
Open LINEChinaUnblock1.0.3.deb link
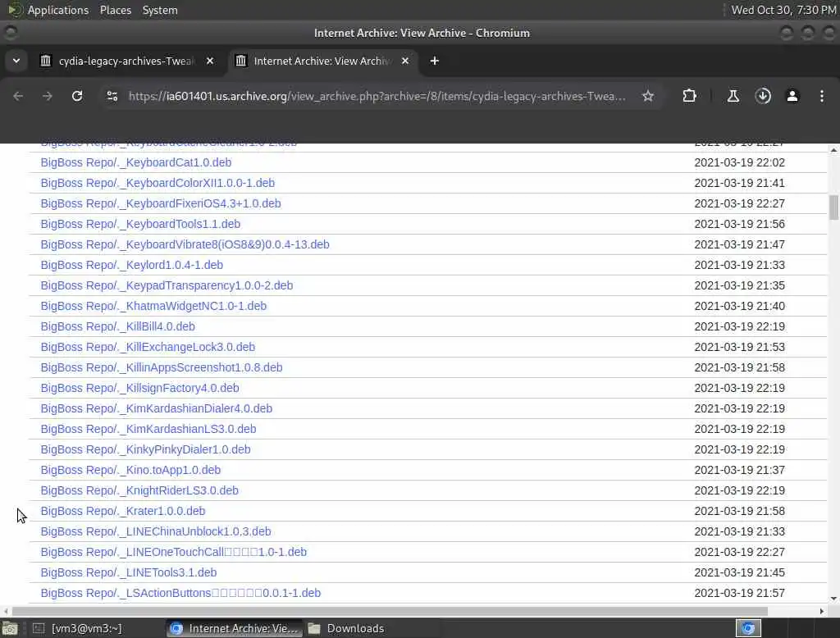156,531
